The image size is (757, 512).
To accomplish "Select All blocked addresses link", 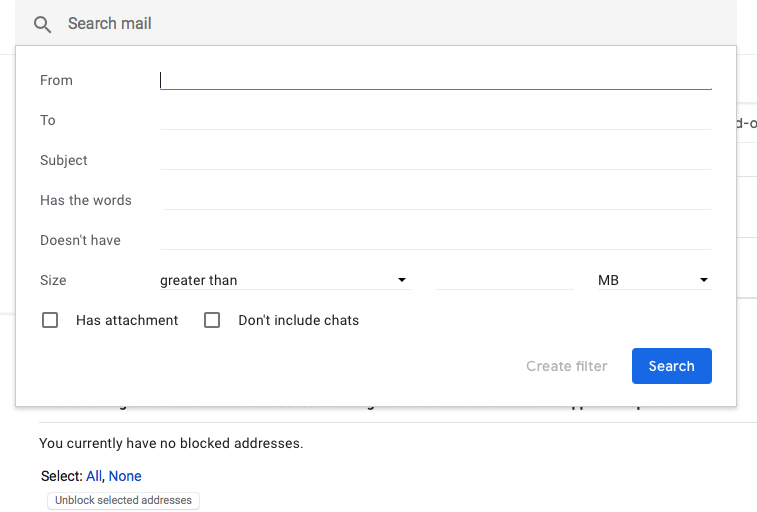I will [94, 476].
